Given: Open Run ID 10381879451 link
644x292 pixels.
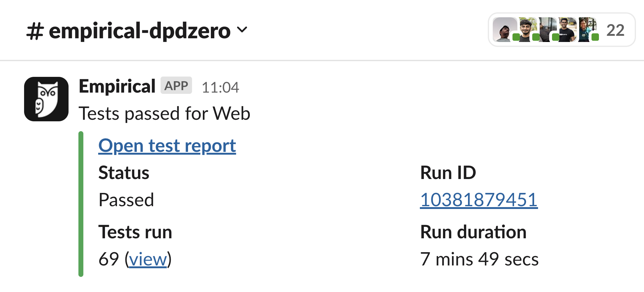Looking at the screenshot, I should click(x=479, y=200).
